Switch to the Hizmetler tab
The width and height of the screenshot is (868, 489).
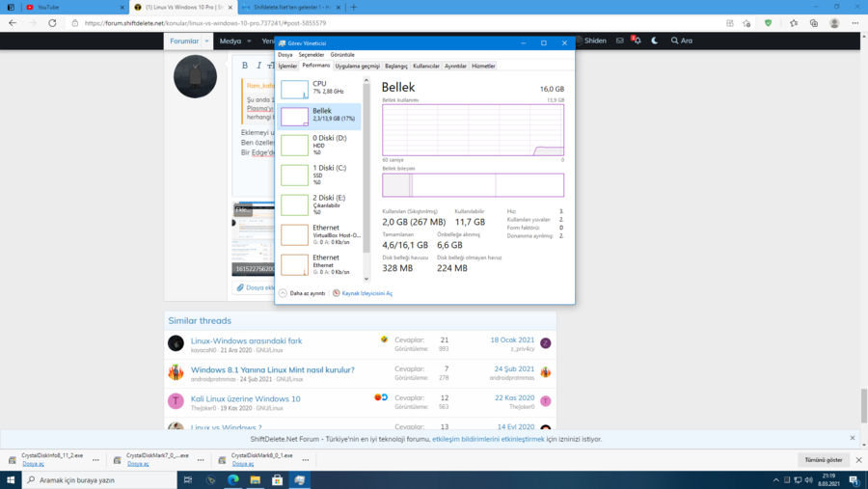coord(483,66)
